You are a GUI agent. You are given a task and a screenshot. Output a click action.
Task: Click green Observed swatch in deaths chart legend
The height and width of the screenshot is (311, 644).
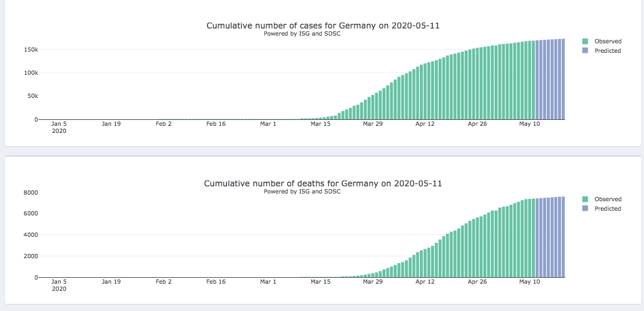click(x=585, y=199)
